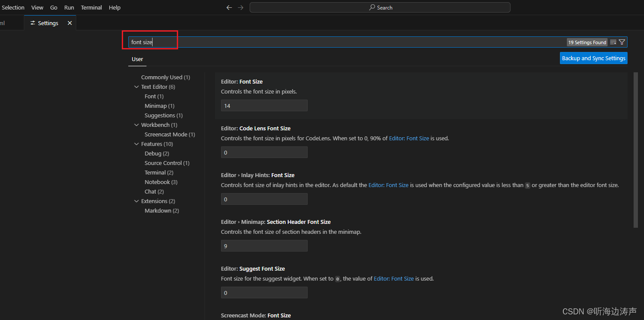Select Suggestions (1) in settings tree

coord(164,115)
